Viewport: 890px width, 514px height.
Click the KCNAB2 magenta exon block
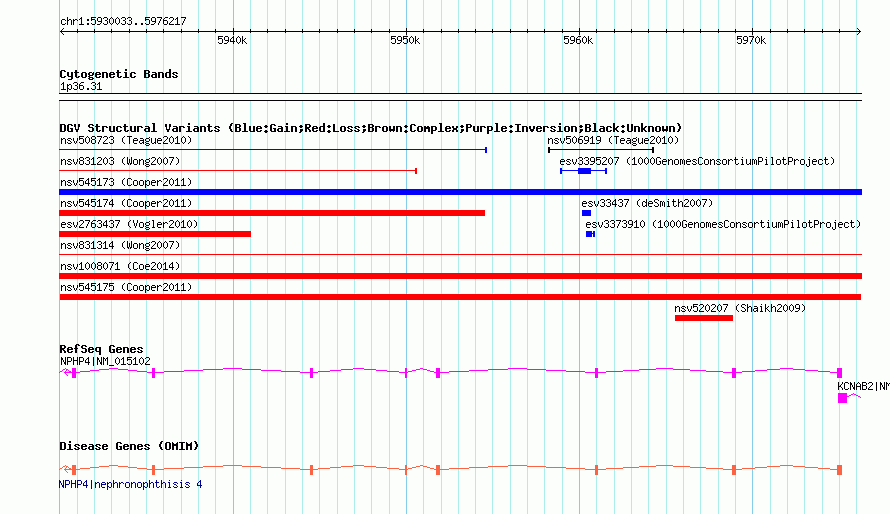point(842,398)
